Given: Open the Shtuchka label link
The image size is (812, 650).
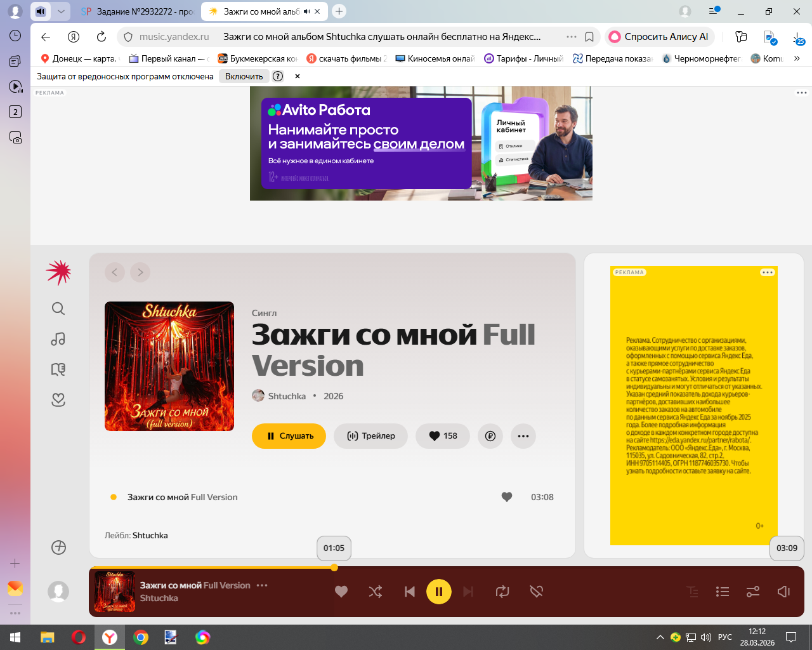Looking at the screenshot, I should click(150, 535).
